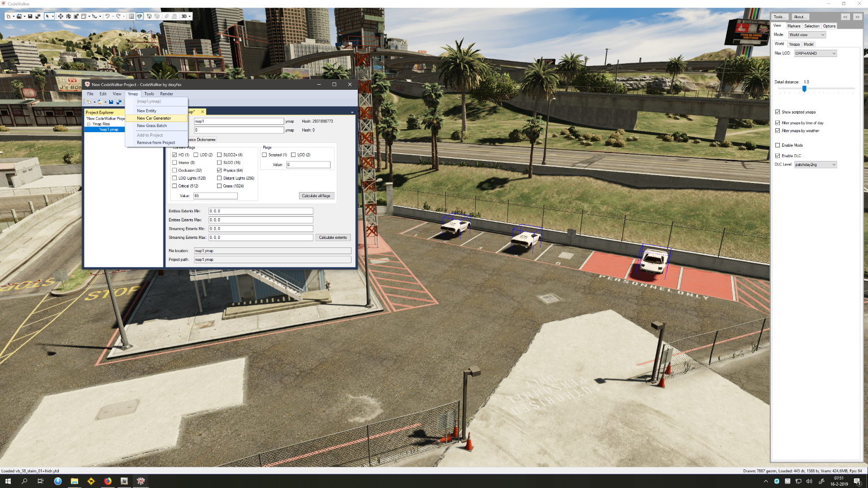Open the taskbar notification center icon
Viewport: 868px width, 488px height.
click(x=857, y=481)
